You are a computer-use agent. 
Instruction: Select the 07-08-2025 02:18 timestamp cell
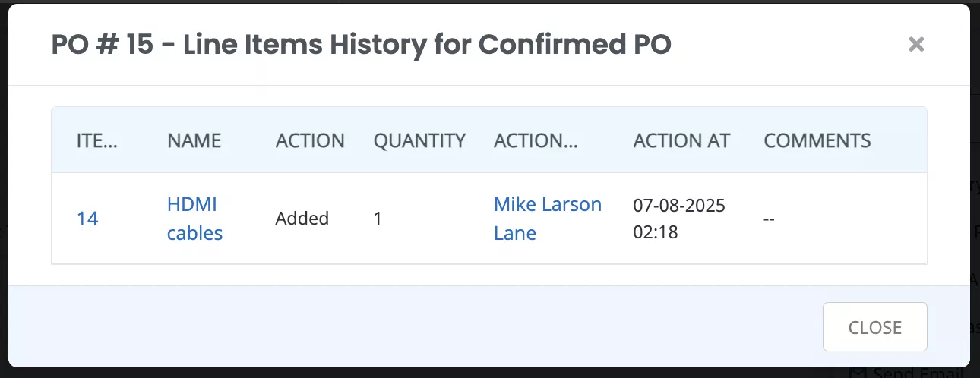tap(678, 219)
